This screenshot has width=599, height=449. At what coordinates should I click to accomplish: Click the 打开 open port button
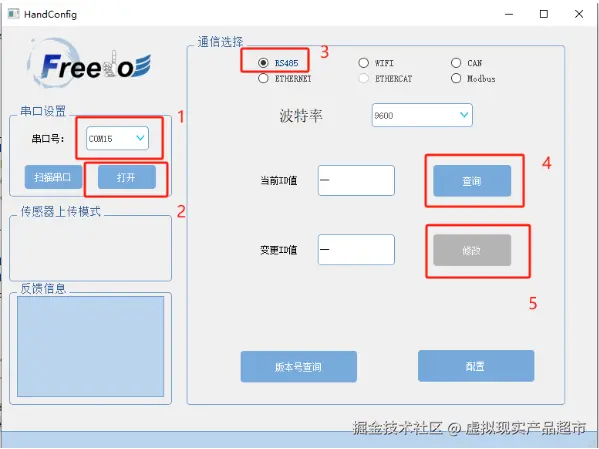(x=127, y=177)
